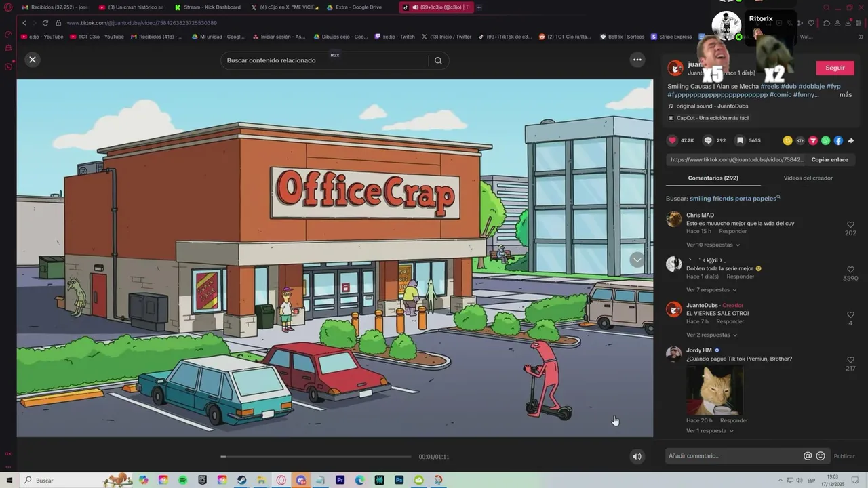Open the '#reels' hashtag link
This screenshot has height=488, width=868.
[x=770, y=87]
